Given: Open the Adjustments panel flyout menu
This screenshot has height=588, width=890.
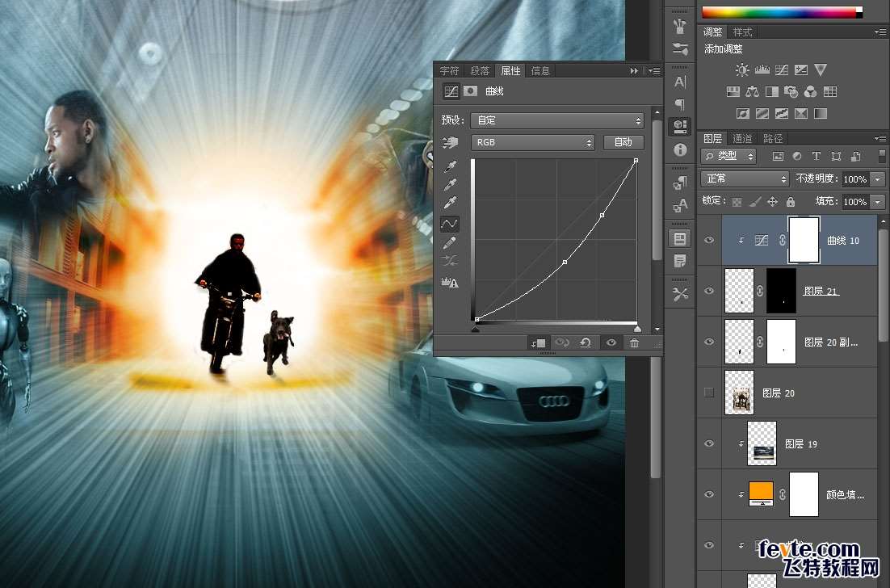Looking at the screenshot, I should (x=880, y=32).
